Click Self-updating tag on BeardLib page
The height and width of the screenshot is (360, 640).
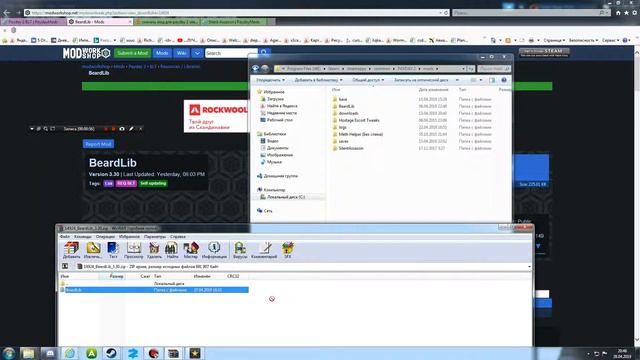coord(153,184)
